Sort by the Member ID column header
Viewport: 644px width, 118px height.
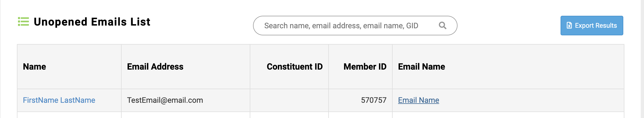365,67
